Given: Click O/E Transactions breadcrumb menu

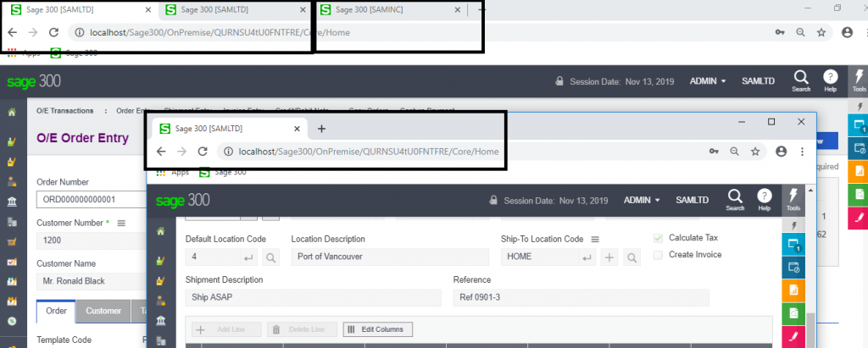Looking at the screenshot, I should pos(64,111).
